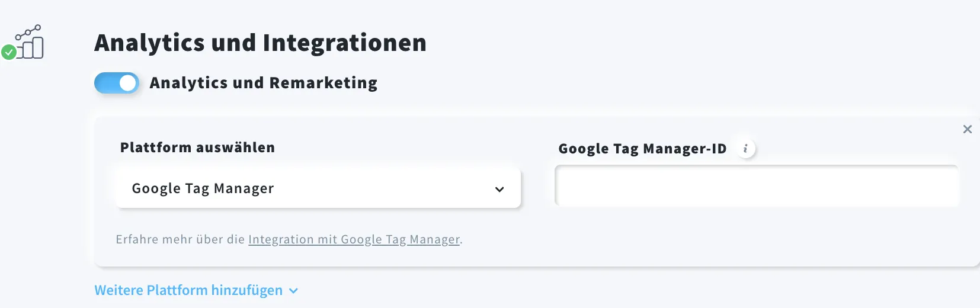The width and height of the screenshot is (980, 308).
Task: Click the chevron arrow inside the platform dropdown
Action: coord(499,190)
